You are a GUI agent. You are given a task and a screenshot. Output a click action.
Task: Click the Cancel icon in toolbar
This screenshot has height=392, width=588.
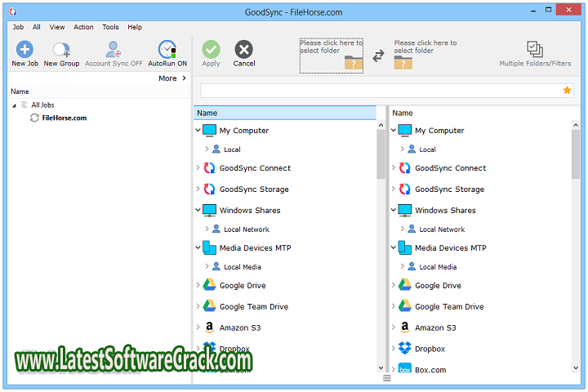[243, 50]
